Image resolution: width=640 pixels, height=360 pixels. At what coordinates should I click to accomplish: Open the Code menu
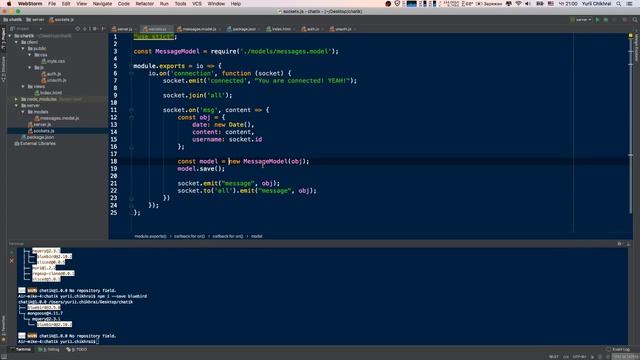(124, 4)
